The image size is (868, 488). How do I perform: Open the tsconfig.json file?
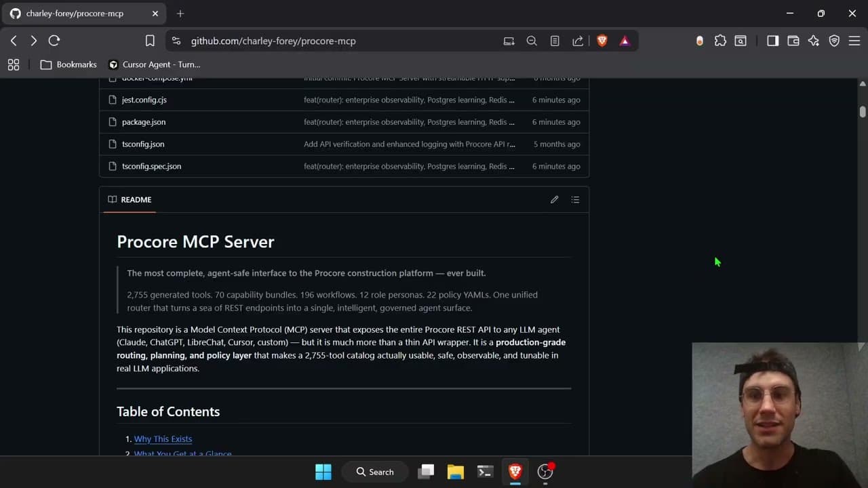click(143, 144)
